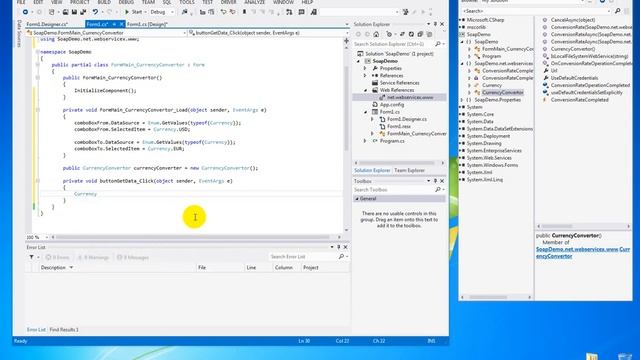Sort Error List by the Description column
This screenshot has width=640, height=360.
(x=53, y=268)
